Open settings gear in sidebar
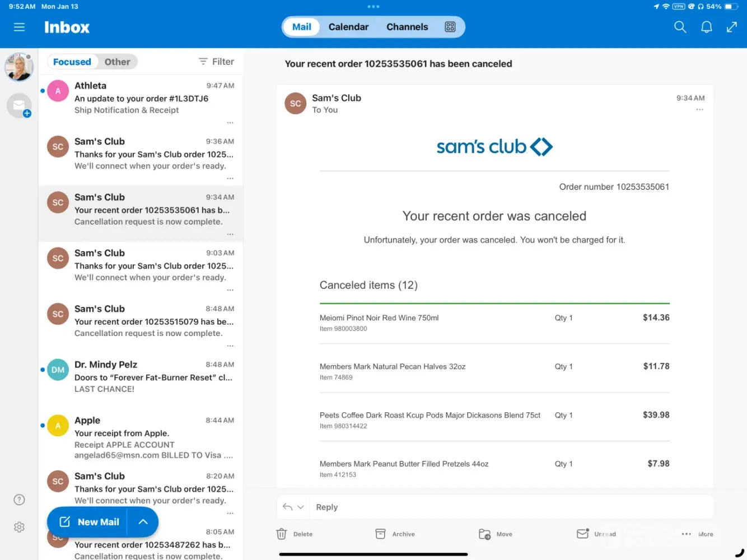747x560 pixels. [x=19, y=527]
